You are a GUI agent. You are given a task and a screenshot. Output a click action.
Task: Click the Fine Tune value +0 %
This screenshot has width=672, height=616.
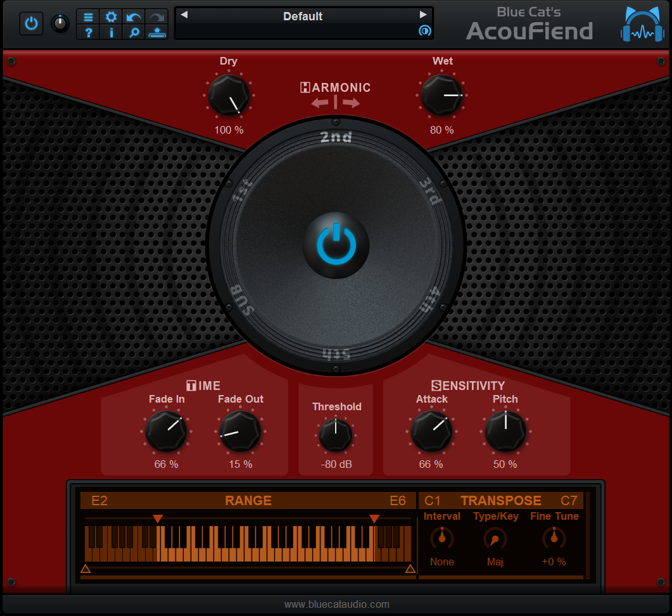point(554,562)
